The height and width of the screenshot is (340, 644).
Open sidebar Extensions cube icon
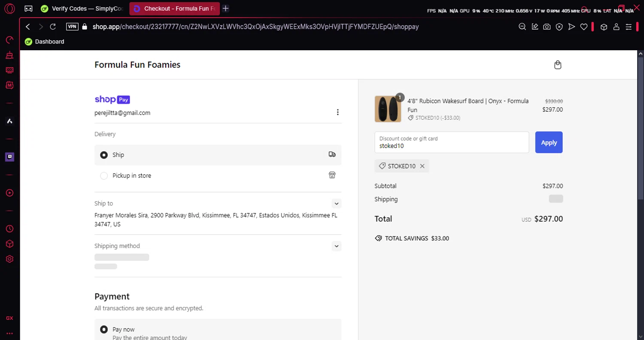point(9,244)
